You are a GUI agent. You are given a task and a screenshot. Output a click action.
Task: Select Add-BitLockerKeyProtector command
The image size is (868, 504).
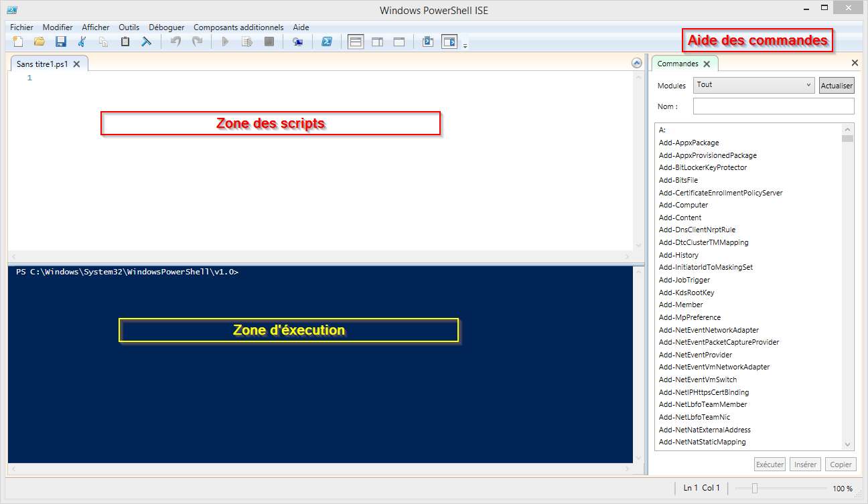pyautogui.click(x=703, y=167)
